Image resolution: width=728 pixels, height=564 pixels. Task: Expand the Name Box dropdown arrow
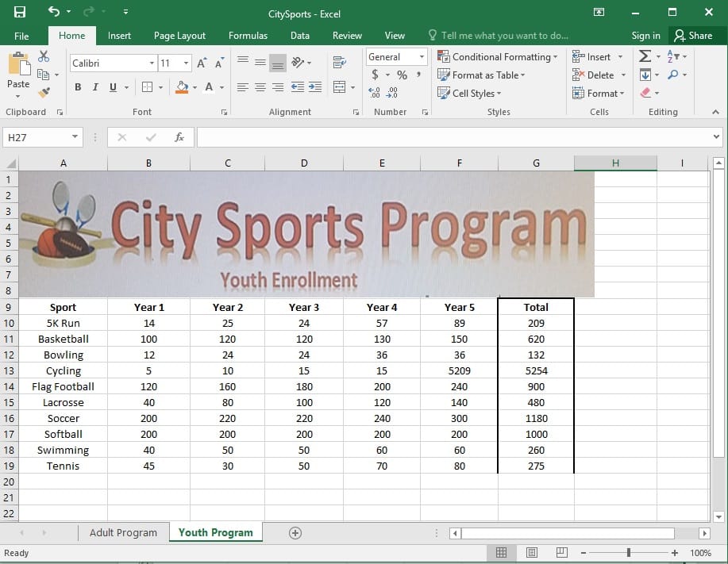75,137
